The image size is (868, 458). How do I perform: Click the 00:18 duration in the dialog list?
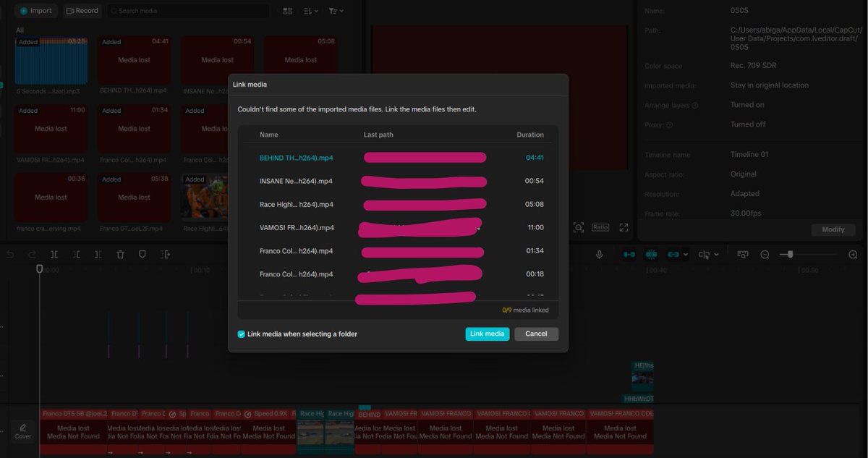point(535,274)
